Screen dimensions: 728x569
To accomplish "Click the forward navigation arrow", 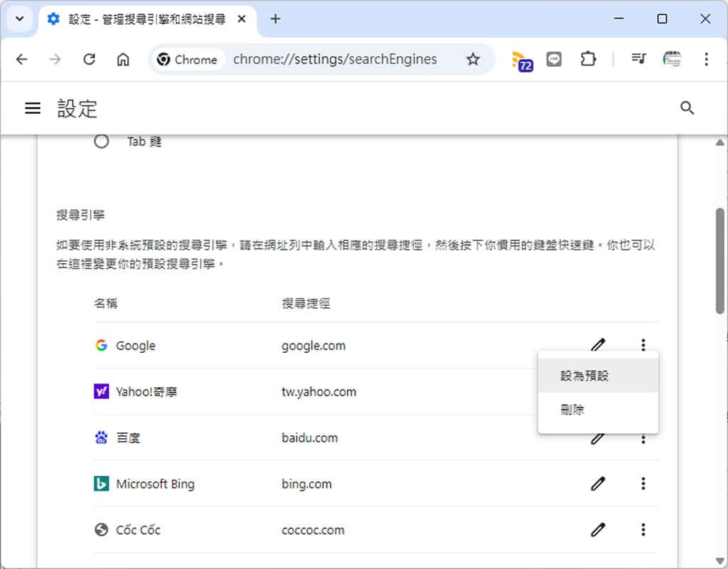I will (x=55, y=60).
